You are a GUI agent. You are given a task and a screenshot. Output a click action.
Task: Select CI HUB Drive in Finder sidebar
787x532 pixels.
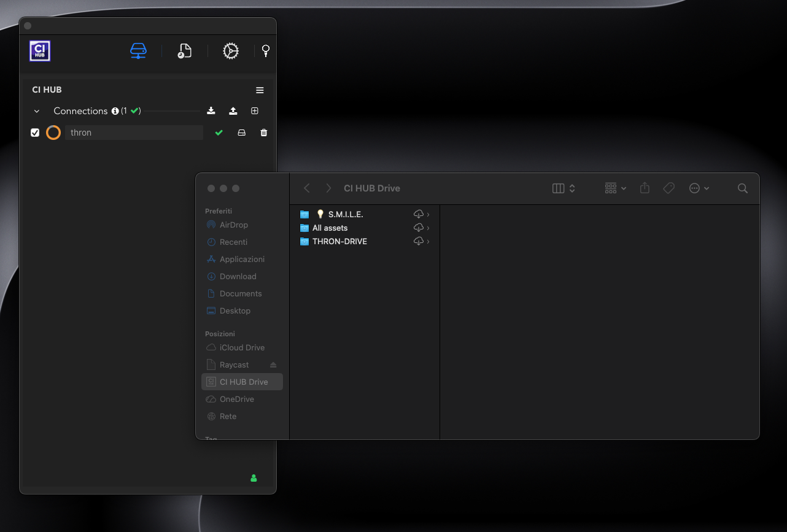[x=242, y=382]
